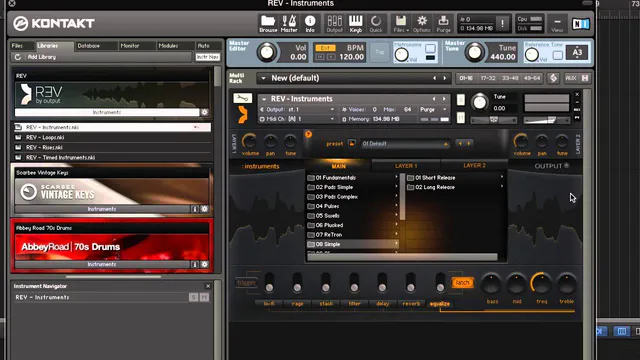640x360 pixels.
Task: Click the wrench edit instrument icon
Action: 242,98
